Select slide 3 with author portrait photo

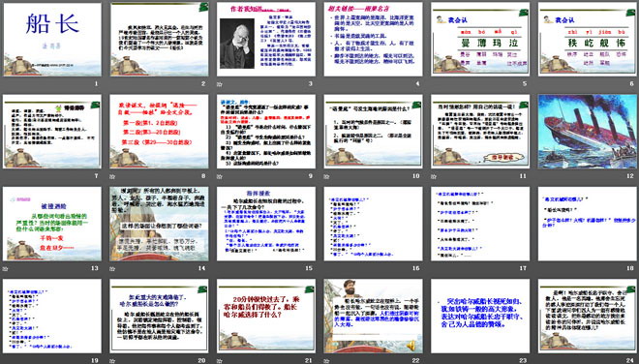(266, 39)
